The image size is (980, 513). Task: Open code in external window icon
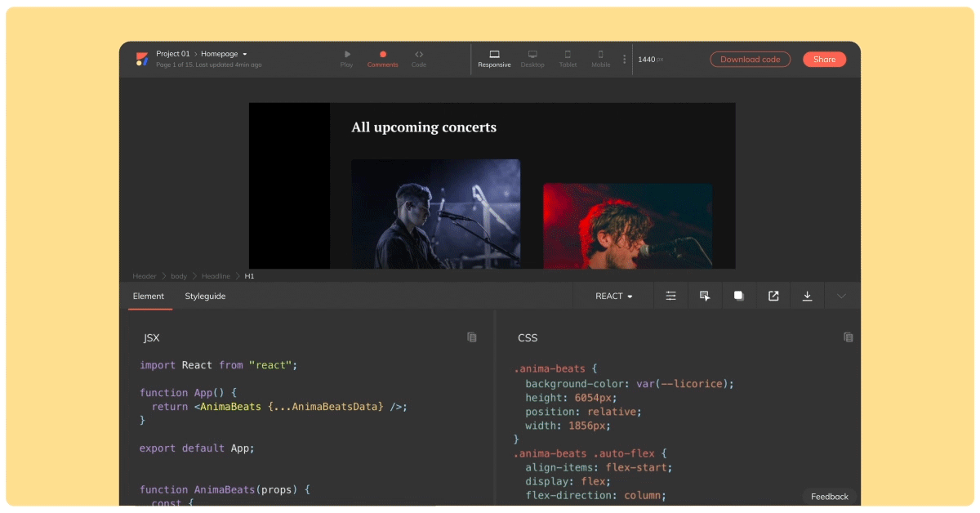(773, 296)
